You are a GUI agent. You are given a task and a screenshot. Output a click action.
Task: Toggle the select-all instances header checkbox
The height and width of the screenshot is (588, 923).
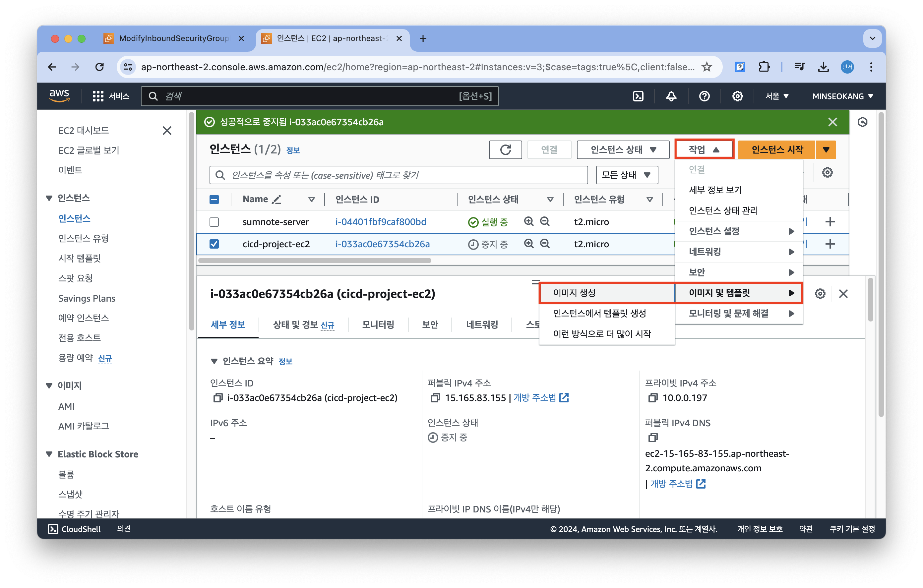(214, 199)
